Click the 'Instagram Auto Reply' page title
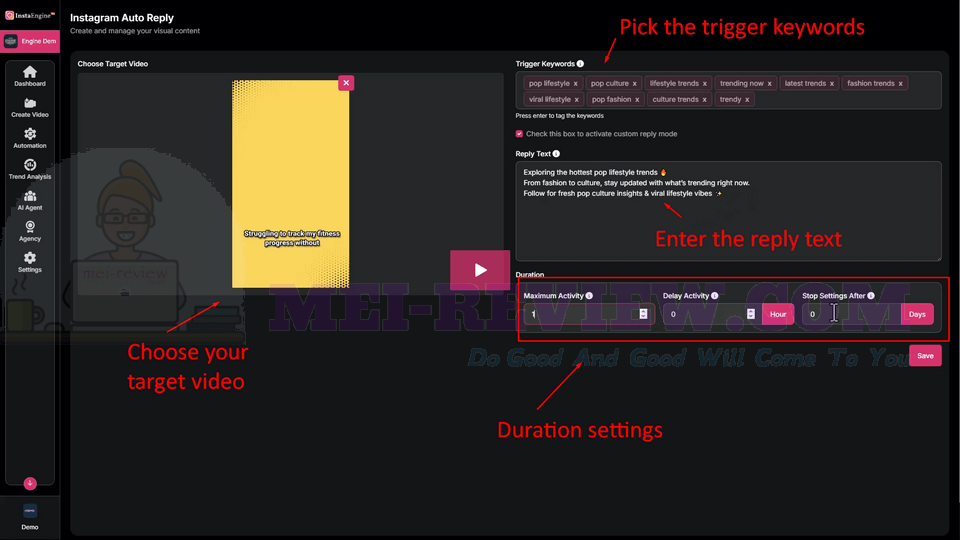 pyautogui.click(x=122, y=18)
